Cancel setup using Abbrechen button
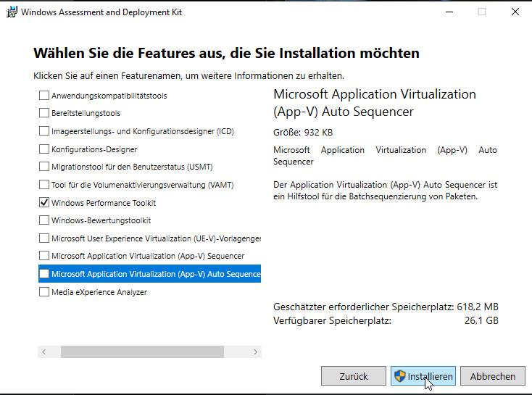Screen dimensions: 532x395 492,376
